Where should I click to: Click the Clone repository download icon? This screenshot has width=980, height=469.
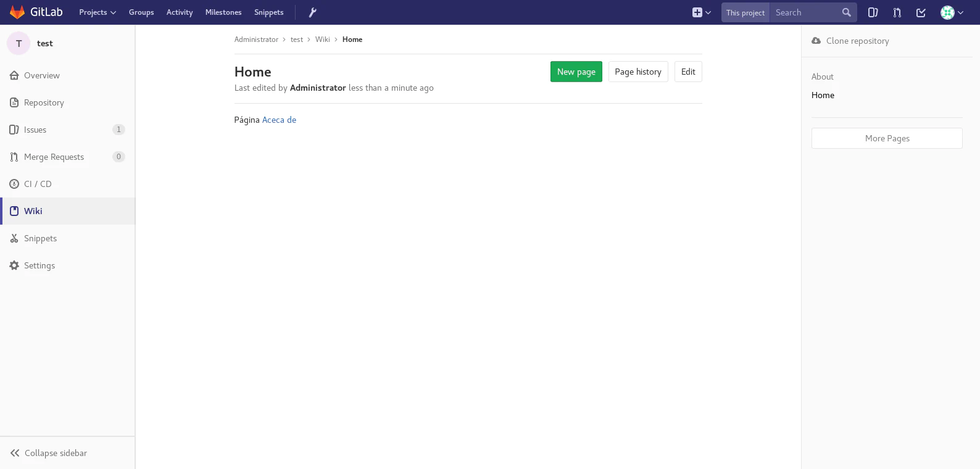pos(816,41)
